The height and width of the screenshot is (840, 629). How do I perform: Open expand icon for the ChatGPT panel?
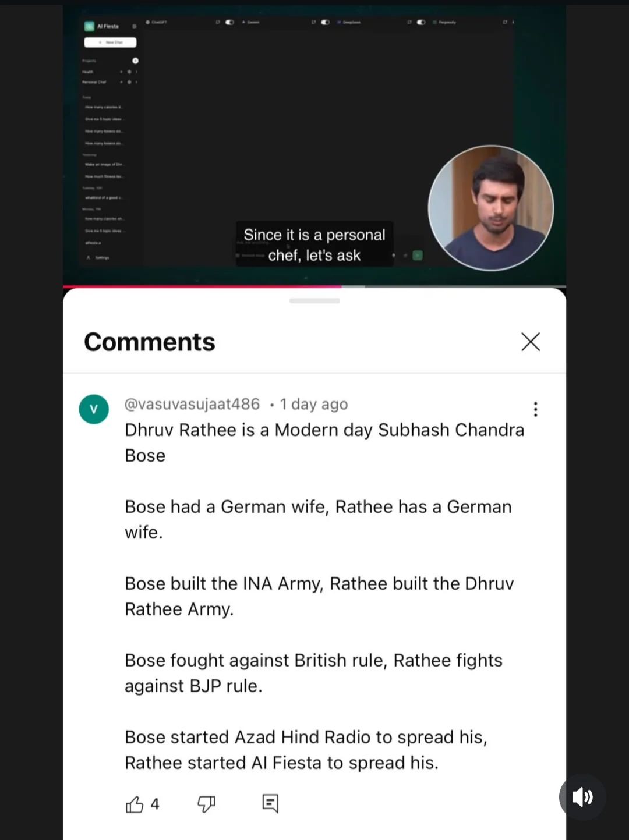[x=218, y=22]
